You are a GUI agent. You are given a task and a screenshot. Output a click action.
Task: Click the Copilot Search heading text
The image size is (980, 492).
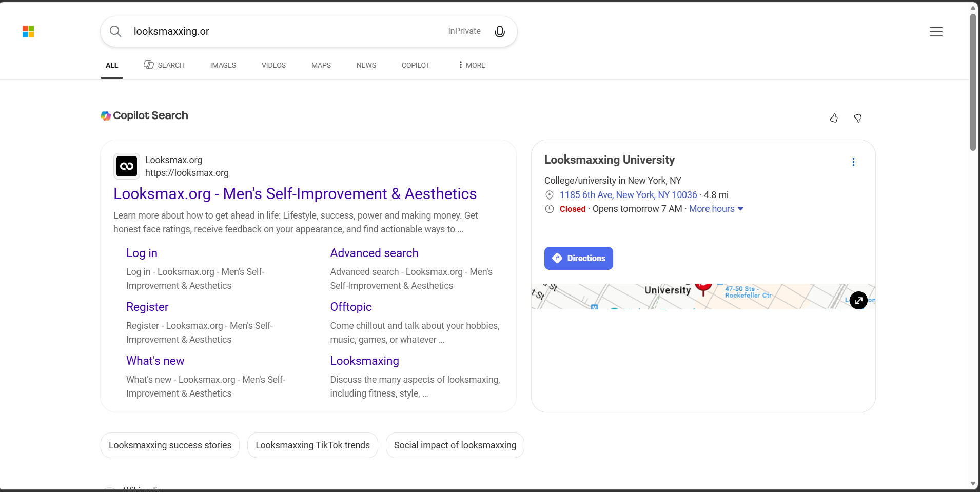click(150, 115)
